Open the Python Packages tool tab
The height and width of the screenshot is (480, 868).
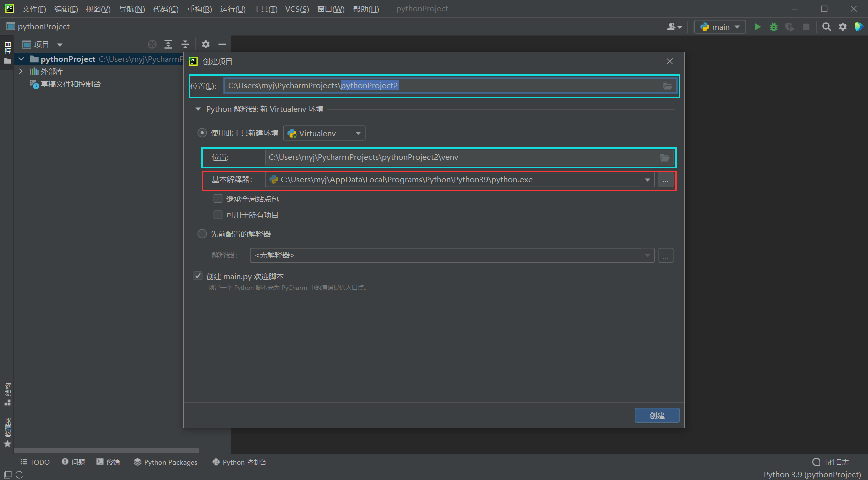point(165,462)
